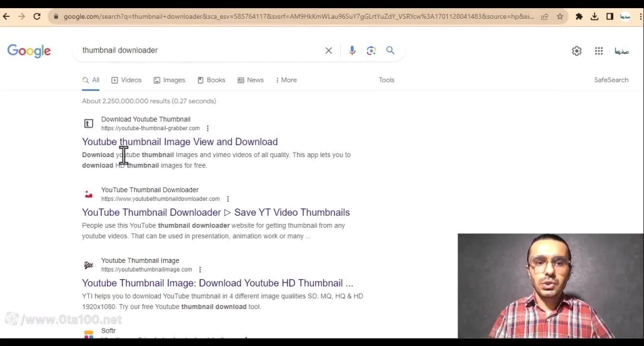Viewport: 644px width, 346px height.
Task: Open Google quick settings gear
Action: tap(576, 51)
